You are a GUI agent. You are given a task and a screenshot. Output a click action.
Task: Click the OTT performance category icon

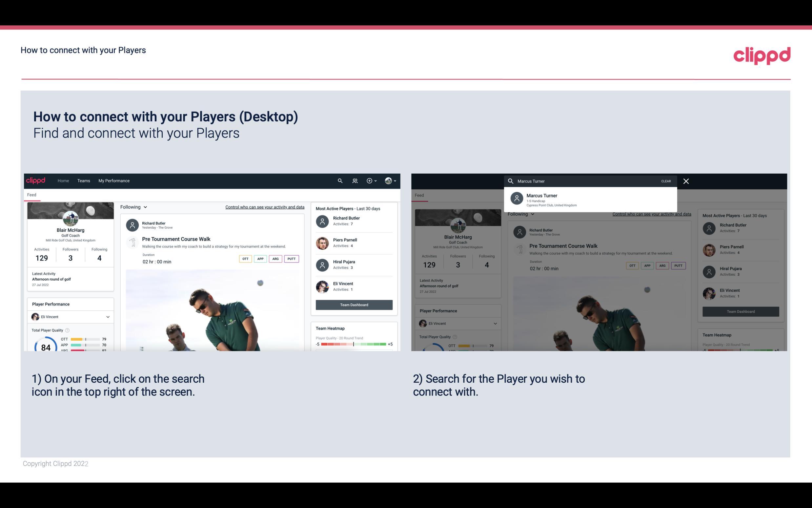[x=245, y=259]
